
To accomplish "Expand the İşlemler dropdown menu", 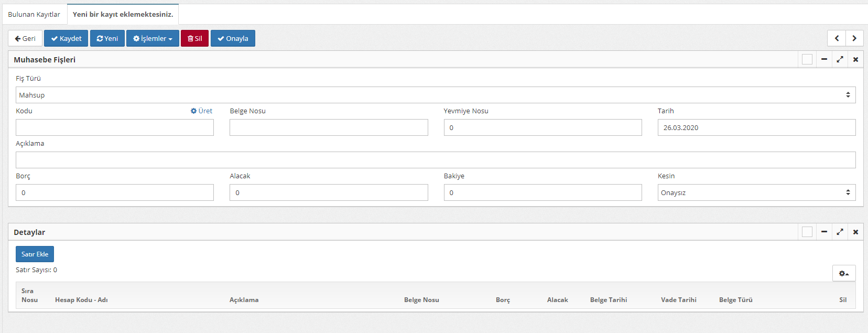I will (x=153, y=38).
